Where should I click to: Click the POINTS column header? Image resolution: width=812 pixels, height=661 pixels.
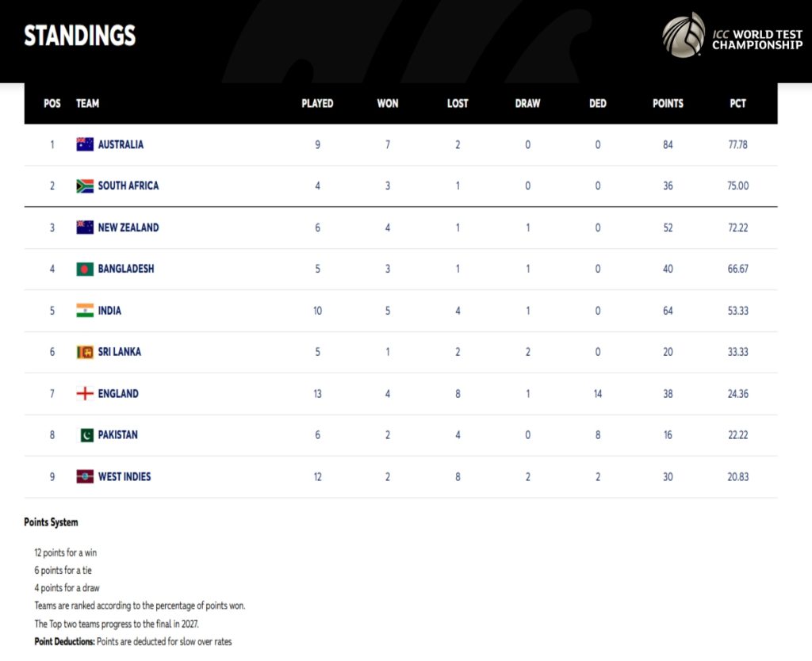point(668,104)
